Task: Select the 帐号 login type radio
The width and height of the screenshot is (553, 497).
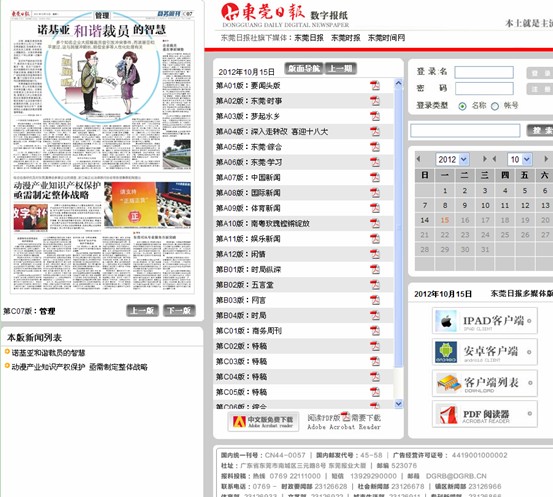Action: click(495, 106)
